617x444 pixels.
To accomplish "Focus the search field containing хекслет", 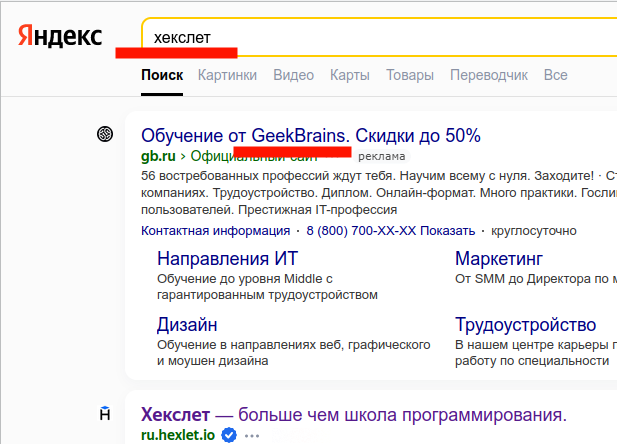I will click(380, 37).
